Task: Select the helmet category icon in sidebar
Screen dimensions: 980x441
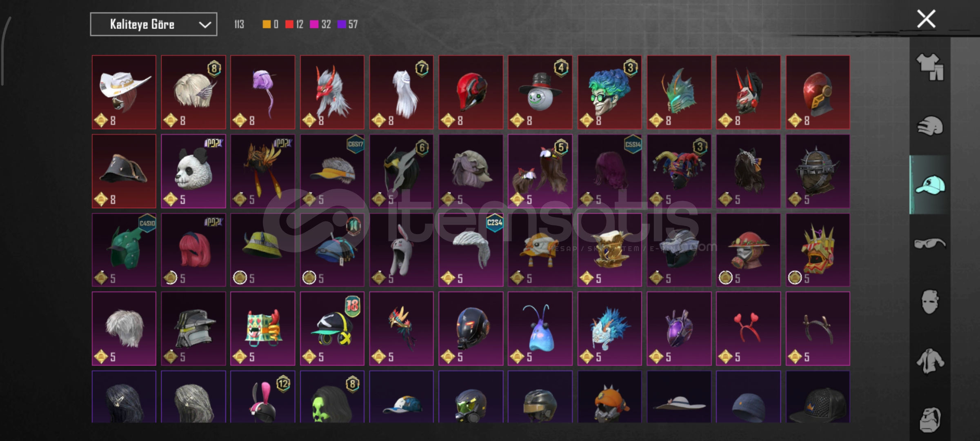Action: [x=930, y=126]
